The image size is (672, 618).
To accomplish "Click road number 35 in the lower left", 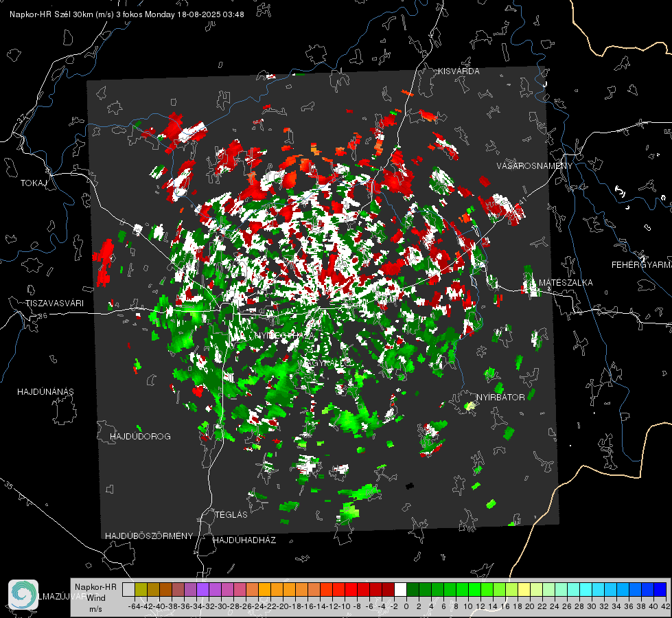I will [x=8, y=485].
